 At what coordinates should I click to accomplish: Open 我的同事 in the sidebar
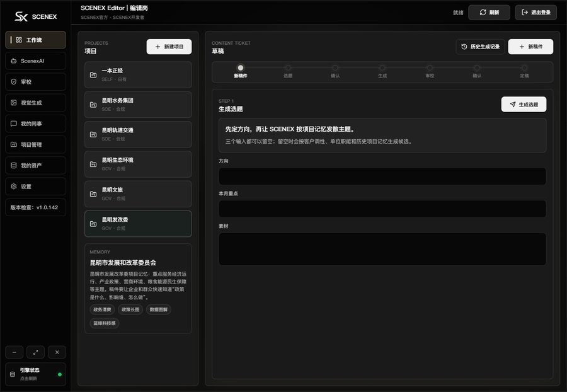[x=35, y=124]
